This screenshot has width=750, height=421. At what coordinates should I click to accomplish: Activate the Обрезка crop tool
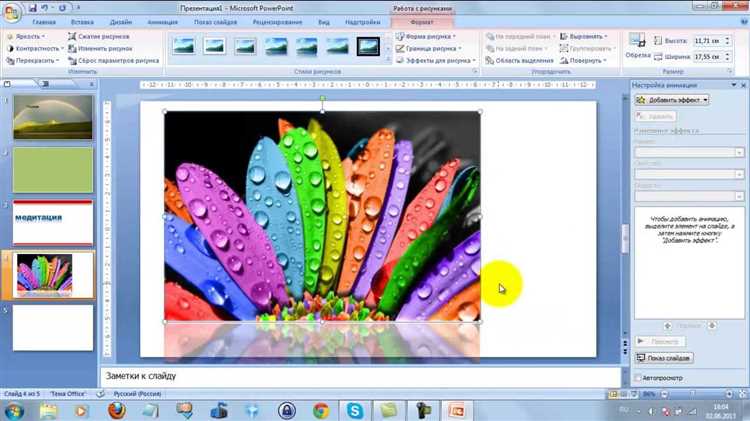click(638, 46)
